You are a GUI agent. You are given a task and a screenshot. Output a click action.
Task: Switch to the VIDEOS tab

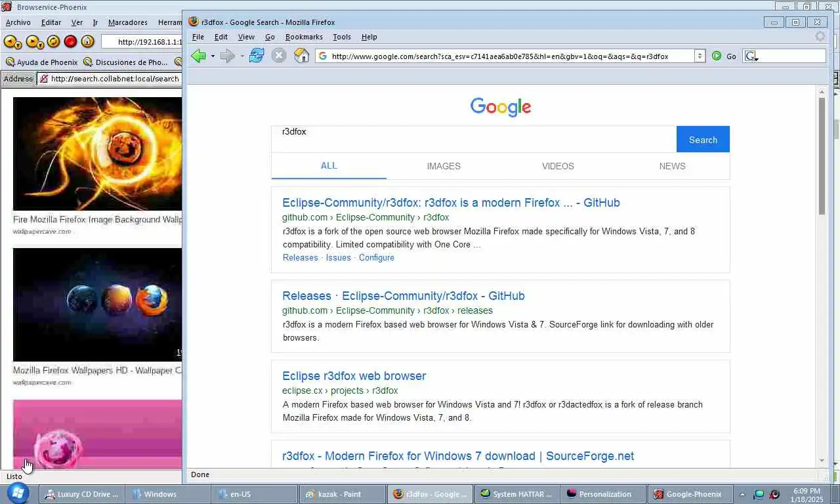click(558, 166)
